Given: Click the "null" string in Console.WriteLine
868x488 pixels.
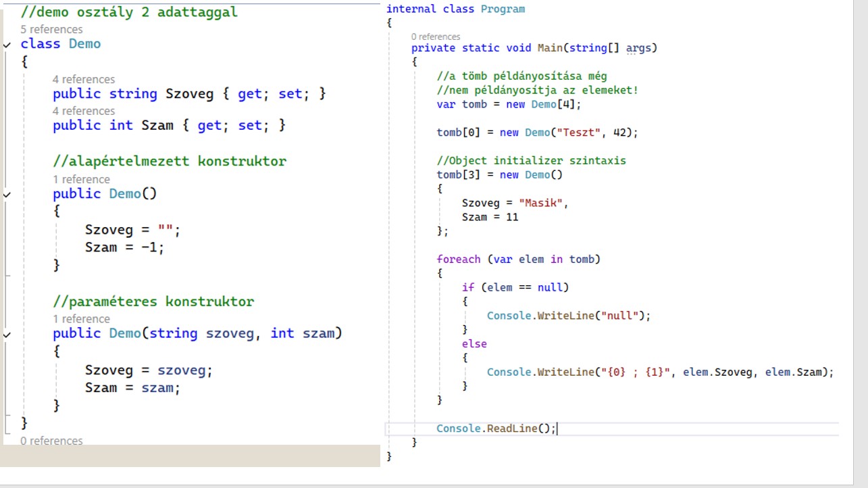Looking at the screenshot, I should [x=620, y=316].
